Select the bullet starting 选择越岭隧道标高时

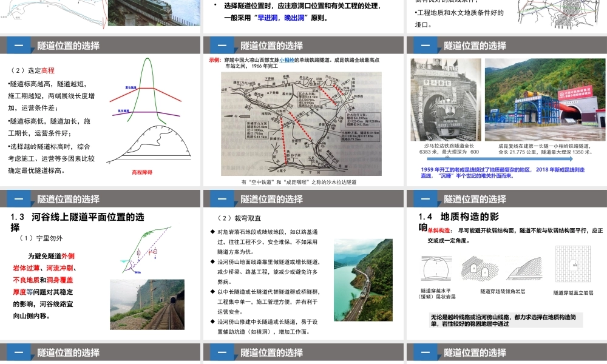coord(51,158)
